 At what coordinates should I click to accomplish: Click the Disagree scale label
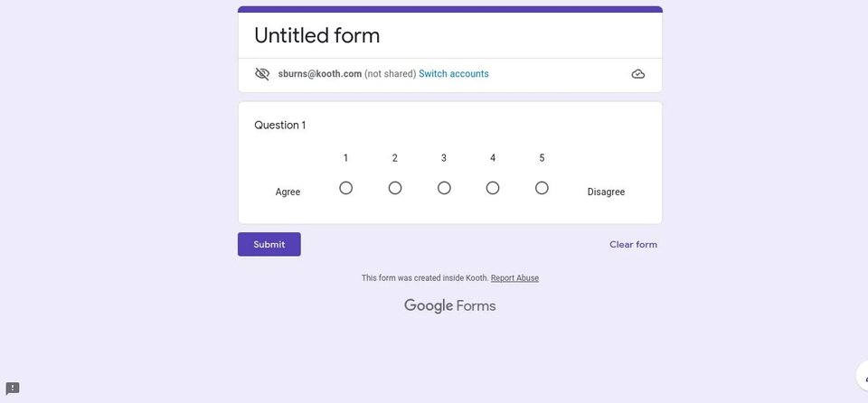(x=606, y=192)
